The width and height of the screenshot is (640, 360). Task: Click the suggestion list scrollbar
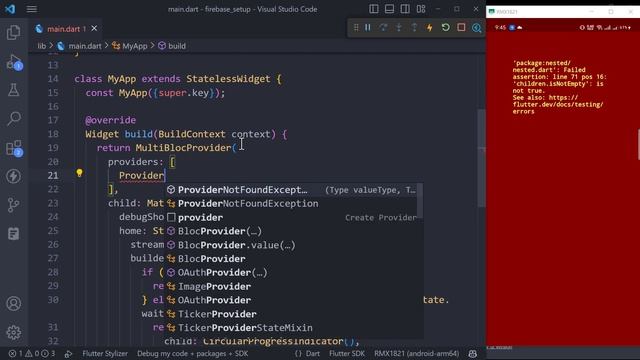pyautogui.click(x=420, y=200)
